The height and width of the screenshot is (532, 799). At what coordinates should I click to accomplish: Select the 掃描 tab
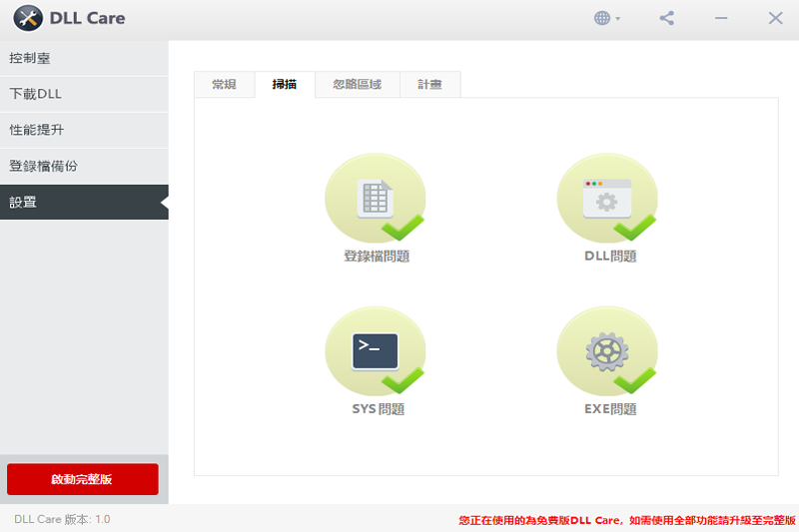pyautogui.click(x=285, y=85)
